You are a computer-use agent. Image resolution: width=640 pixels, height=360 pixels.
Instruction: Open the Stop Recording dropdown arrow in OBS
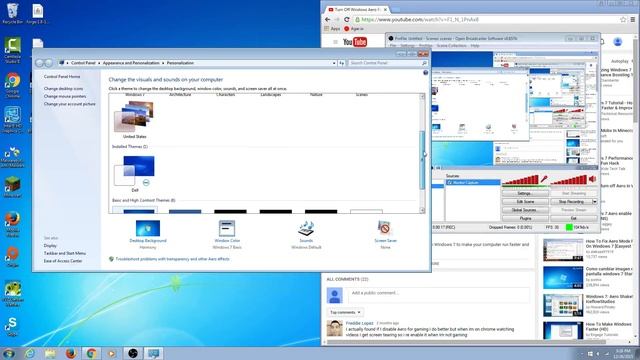[595, 202]
